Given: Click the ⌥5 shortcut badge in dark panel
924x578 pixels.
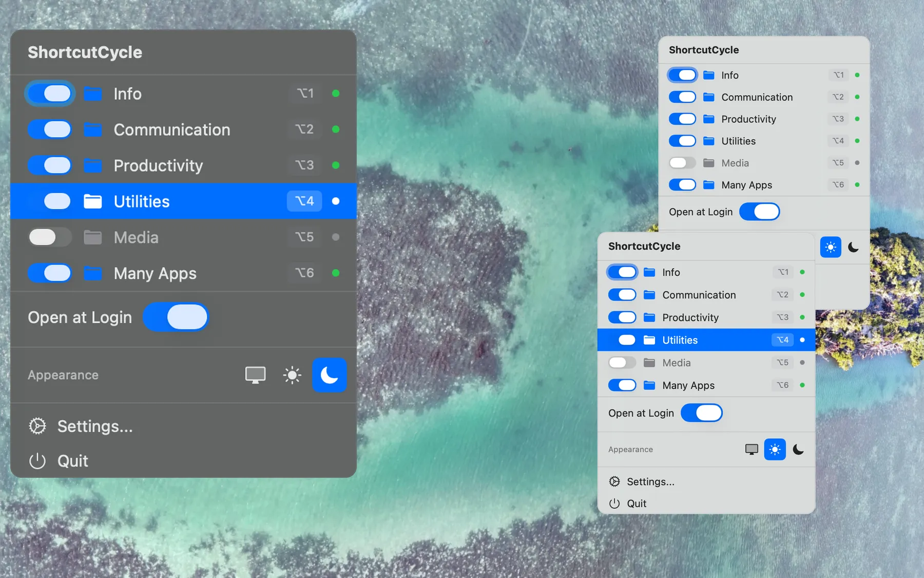Looking at the screenshot, I should [x=304, y=237].
